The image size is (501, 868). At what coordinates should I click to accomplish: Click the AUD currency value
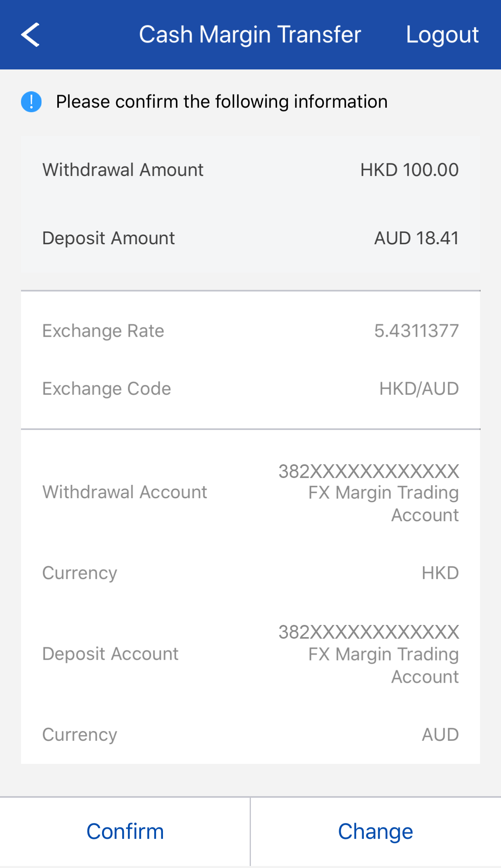[x=440, y=735]
